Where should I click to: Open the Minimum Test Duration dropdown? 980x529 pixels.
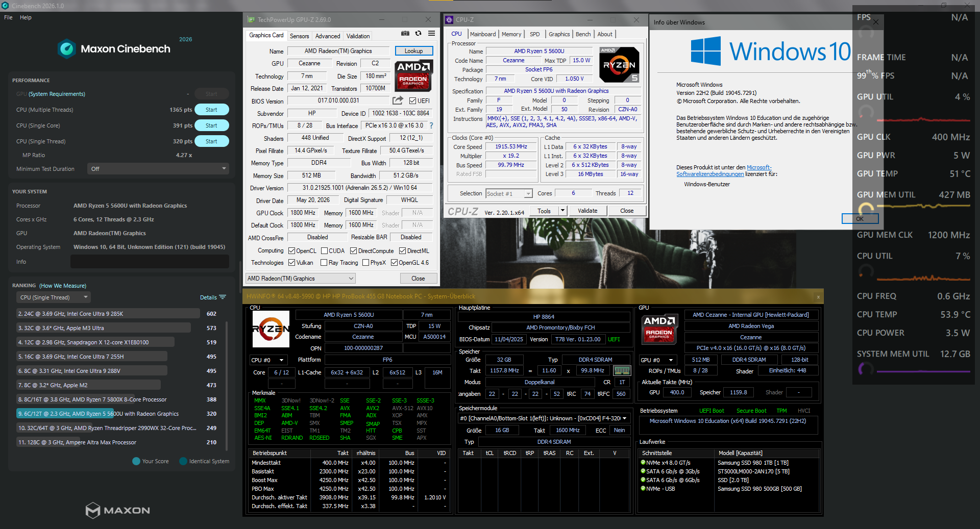[x=159, y=169]
